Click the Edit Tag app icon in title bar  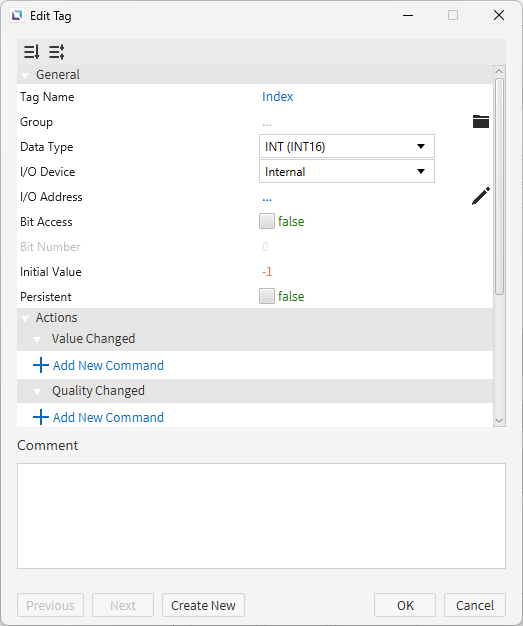coord(17,16)
